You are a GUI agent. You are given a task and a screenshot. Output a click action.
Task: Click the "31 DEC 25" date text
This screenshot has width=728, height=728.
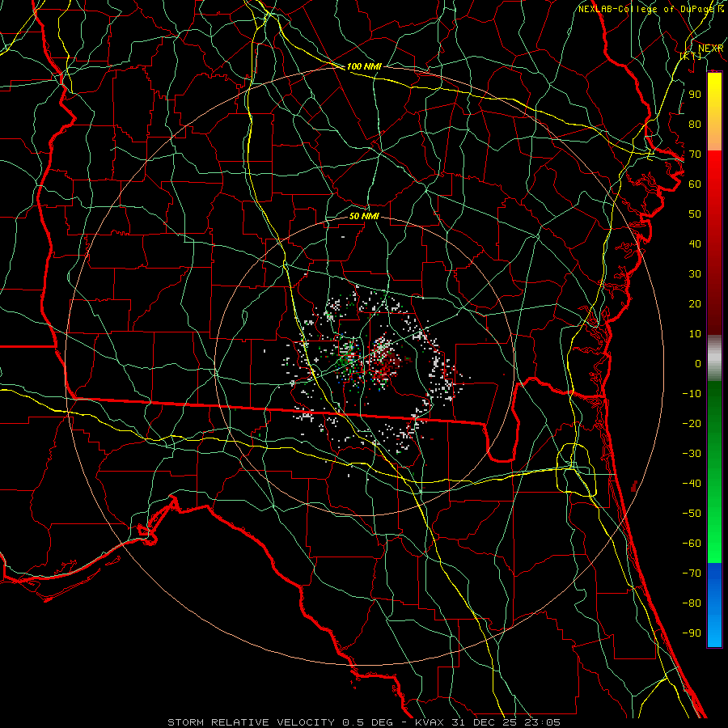pyautogui.click(x=485, y=722)
